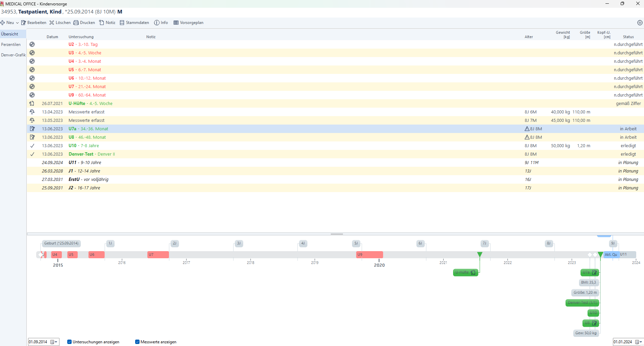The width and height of the screenshot is (644, 346).
Task: Click scale icon of 13.04.2023 Messwerte row
Action: tap(32, 112)
